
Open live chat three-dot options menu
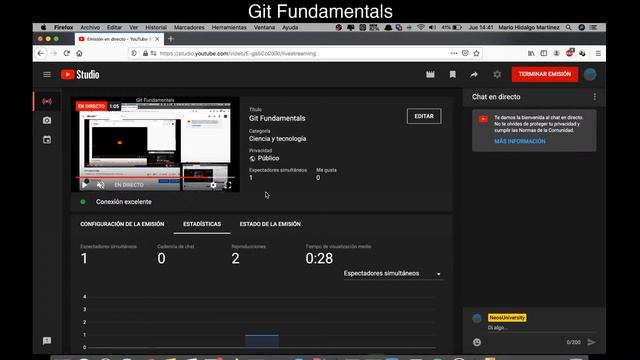pyautogui.click(x=595, y=97)
